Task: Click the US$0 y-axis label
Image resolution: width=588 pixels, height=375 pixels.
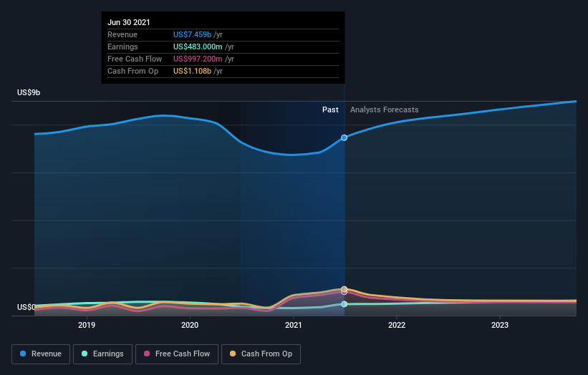Action: pyautogui.click(x=26, y=307)
